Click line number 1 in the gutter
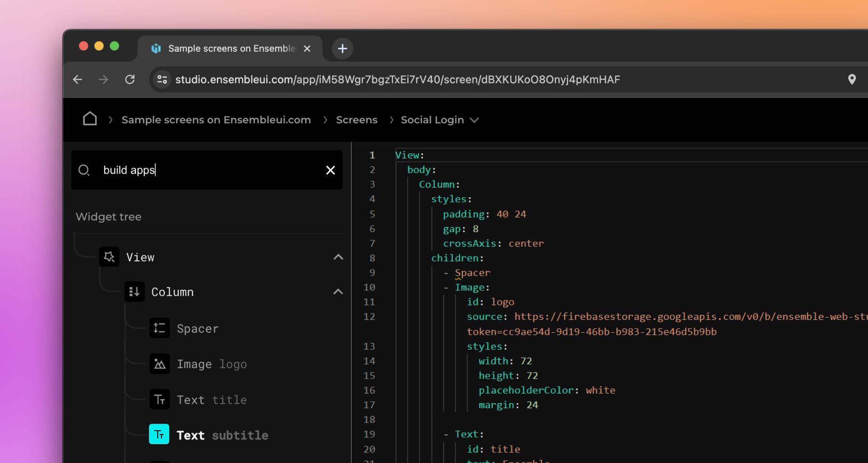The width and height of the screenshot is (868, 463). click(x=372, y=155)
